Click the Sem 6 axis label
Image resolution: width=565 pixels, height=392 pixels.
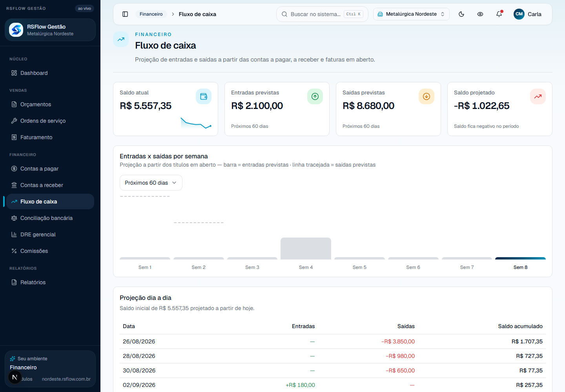413,267
